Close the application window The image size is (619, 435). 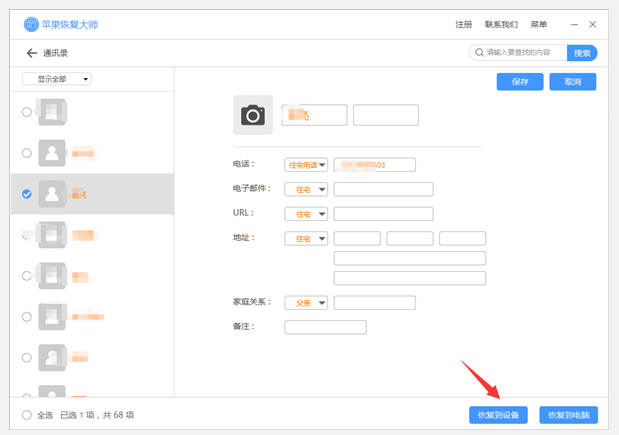(593, 24)
